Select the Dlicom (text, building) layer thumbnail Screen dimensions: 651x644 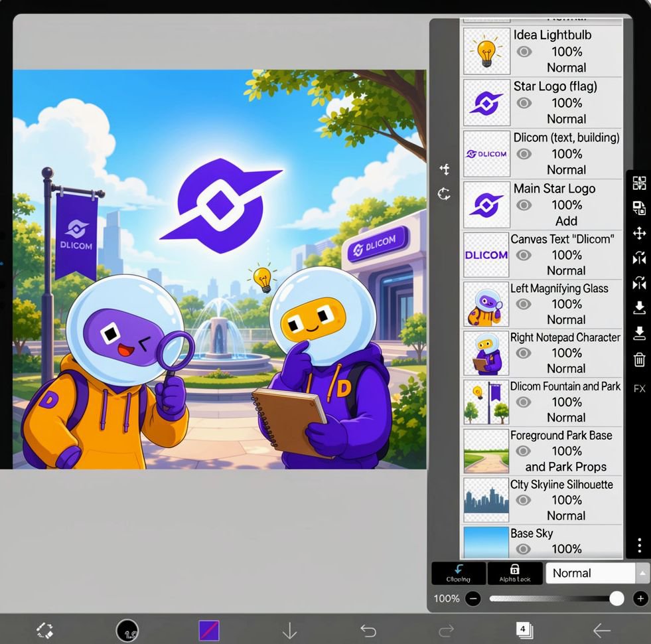click(x=486, y=154)
